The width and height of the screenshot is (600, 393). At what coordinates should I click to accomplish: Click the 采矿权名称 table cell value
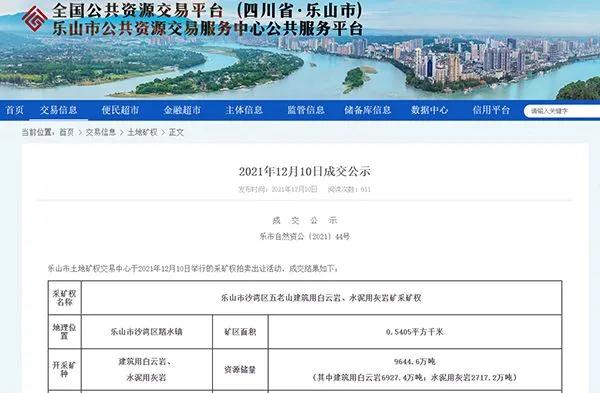coord(321,298)
